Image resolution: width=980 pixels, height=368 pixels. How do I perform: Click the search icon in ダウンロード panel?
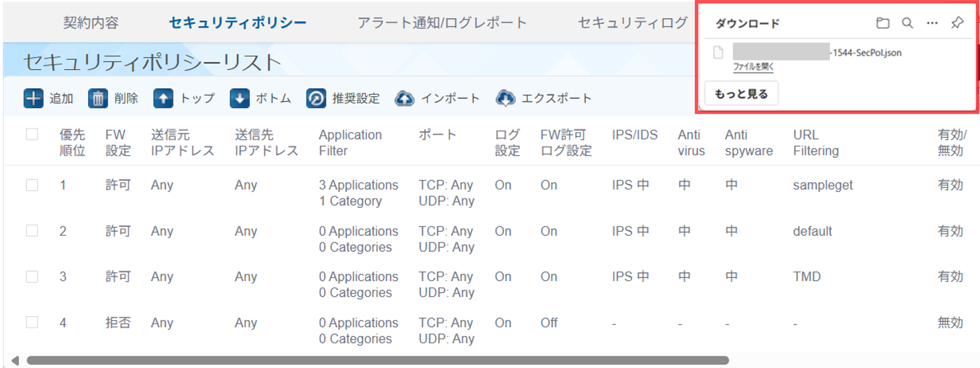click(907, 23)
